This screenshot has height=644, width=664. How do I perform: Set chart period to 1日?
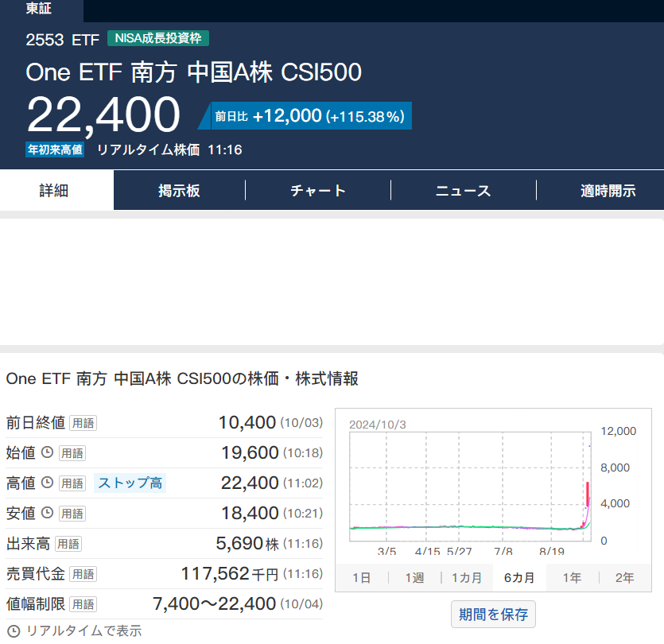pos(362,577)
